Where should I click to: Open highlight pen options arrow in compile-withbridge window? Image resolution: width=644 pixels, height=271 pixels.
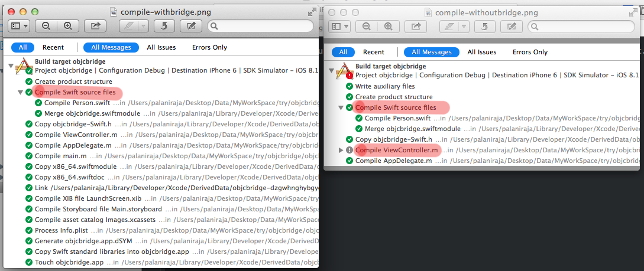coord(143,26)
